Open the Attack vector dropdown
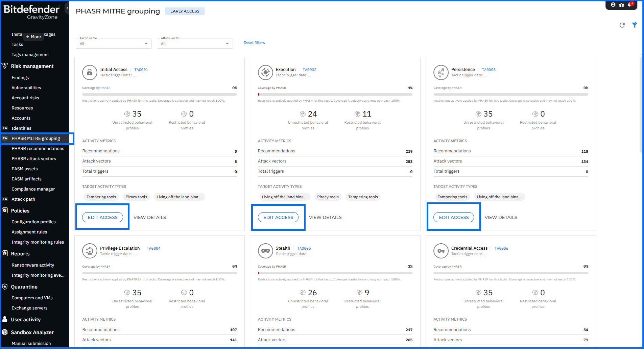The width and height of the screenshot is (644, 349). point(195,43)
